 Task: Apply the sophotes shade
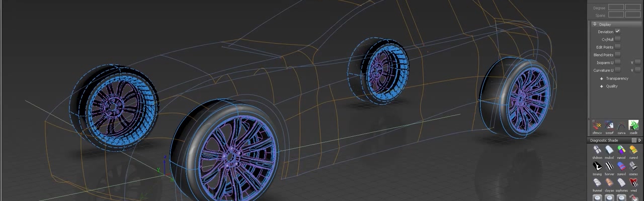click(621, 183)
